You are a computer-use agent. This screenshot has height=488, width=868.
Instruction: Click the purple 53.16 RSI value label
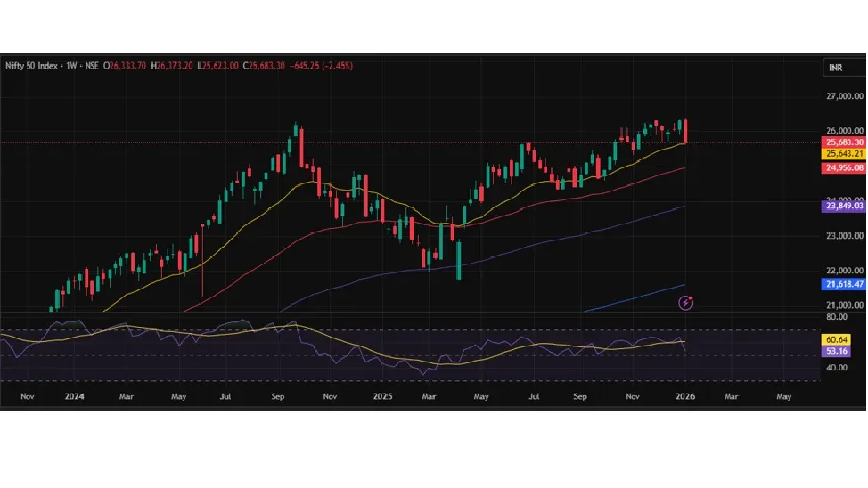click(x=837, y=352)
